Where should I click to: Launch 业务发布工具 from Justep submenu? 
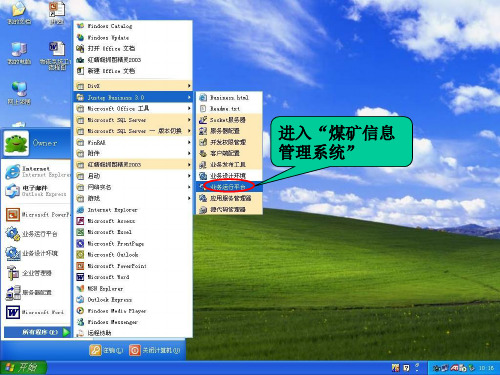[x=229, y=165]
